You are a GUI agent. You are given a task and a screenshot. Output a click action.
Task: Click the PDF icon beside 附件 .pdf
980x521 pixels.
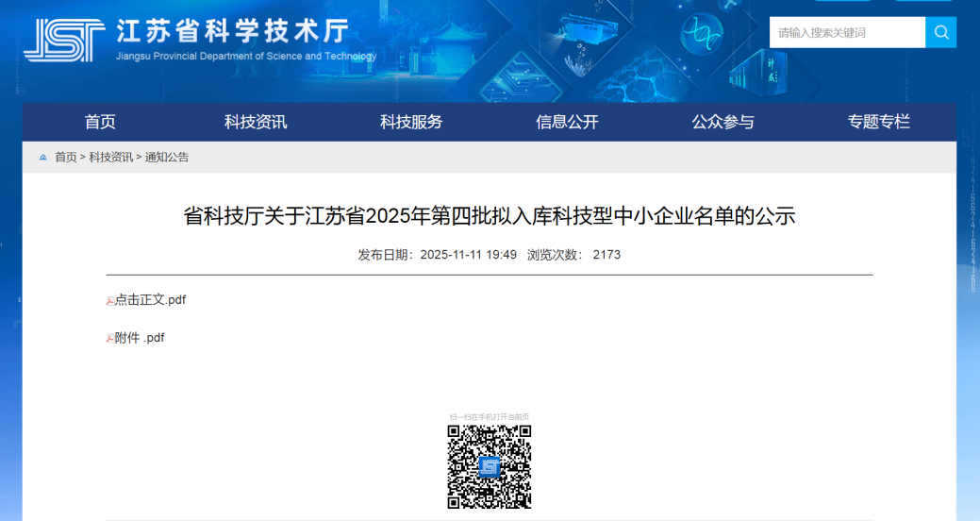click(x=110, y=339)
